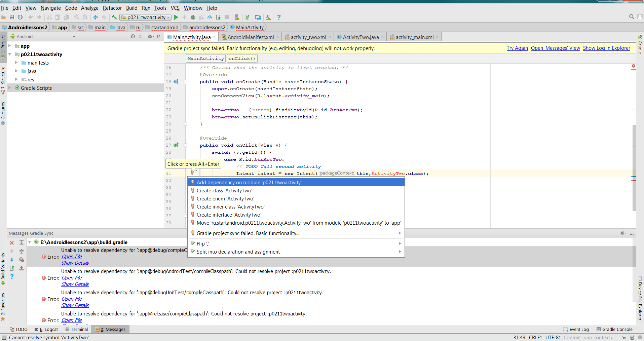Click the Open 'Messages' View link
Screen dimensions: 644x341
click(556, 48)
